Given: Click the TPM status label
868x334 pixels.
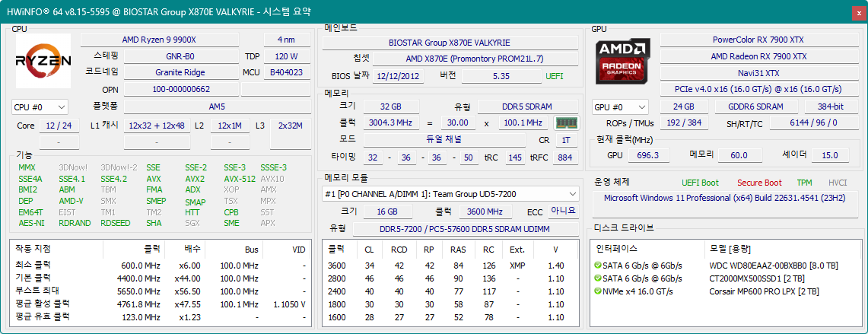Looking at the screenshot, I should coord(805,183).
